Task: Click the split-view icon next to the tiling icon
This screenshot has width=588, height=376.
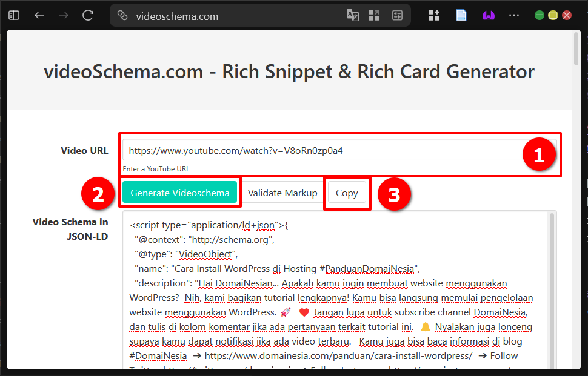Action: tap(397, 15)
